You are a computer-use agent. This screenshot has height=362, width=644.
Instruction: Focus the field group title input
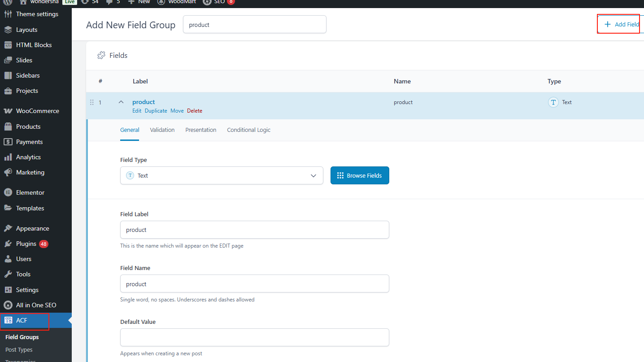254,25
